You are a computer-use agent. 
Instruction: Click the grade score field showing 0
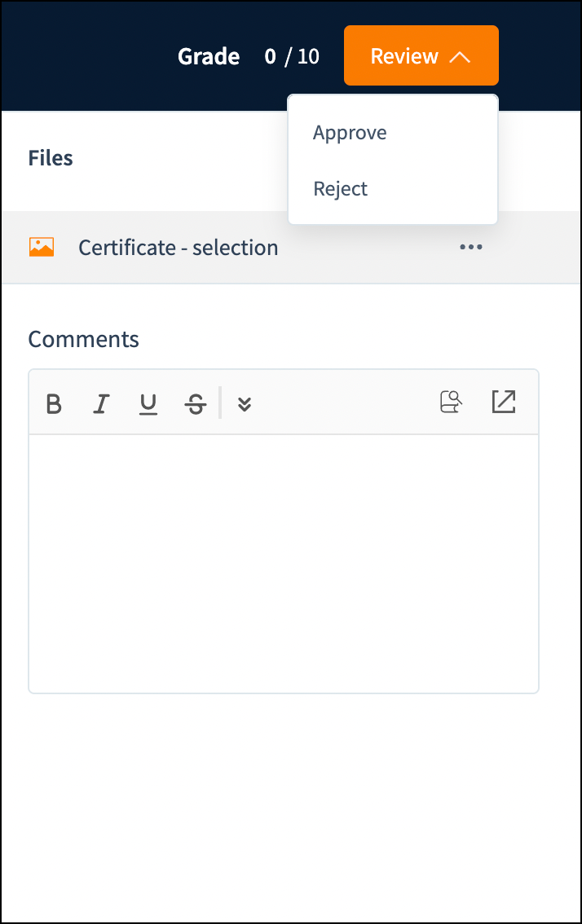[x=271, y=56]
